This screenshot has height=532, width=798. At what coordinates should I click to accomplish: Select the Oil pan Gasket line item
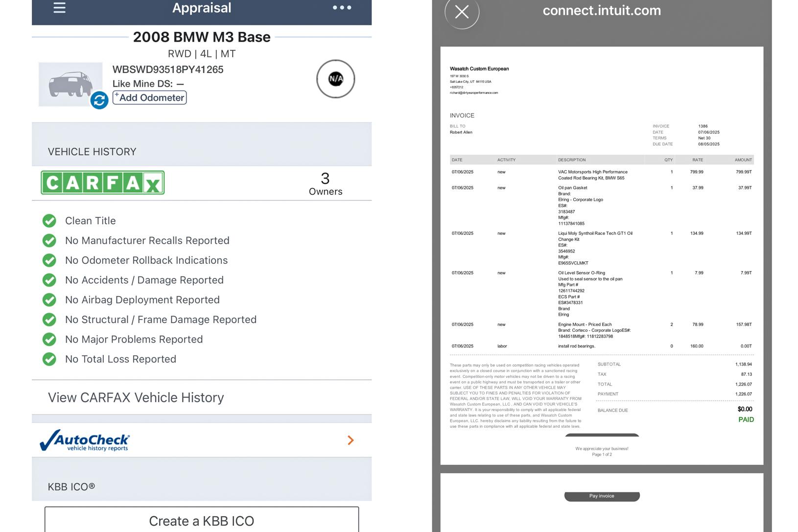tap(602, 206)
